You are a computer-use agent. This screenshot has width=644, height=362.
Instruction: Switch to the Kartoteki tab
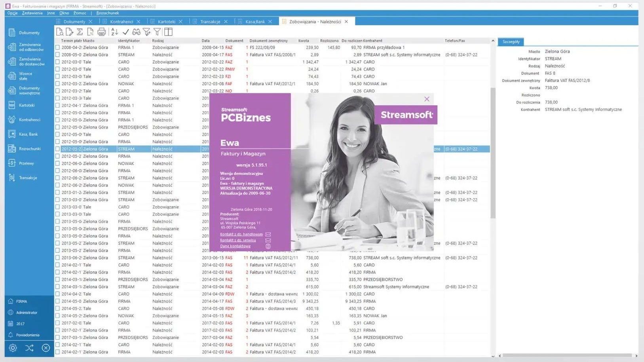[166, 22]
